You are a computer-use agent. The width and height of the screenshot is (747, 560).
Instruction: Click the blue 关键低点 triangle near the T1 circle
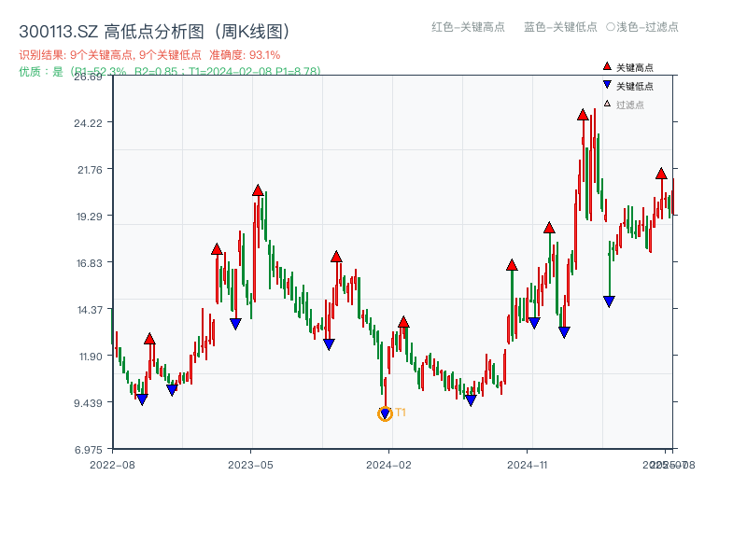pyautogui.click(x=385, y=411)
